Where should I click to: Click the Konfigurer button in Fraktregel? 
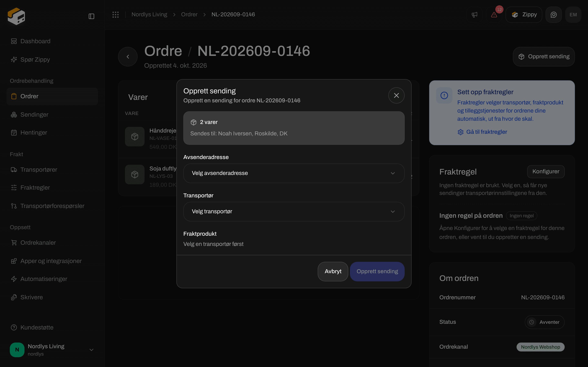pos(546,172)
